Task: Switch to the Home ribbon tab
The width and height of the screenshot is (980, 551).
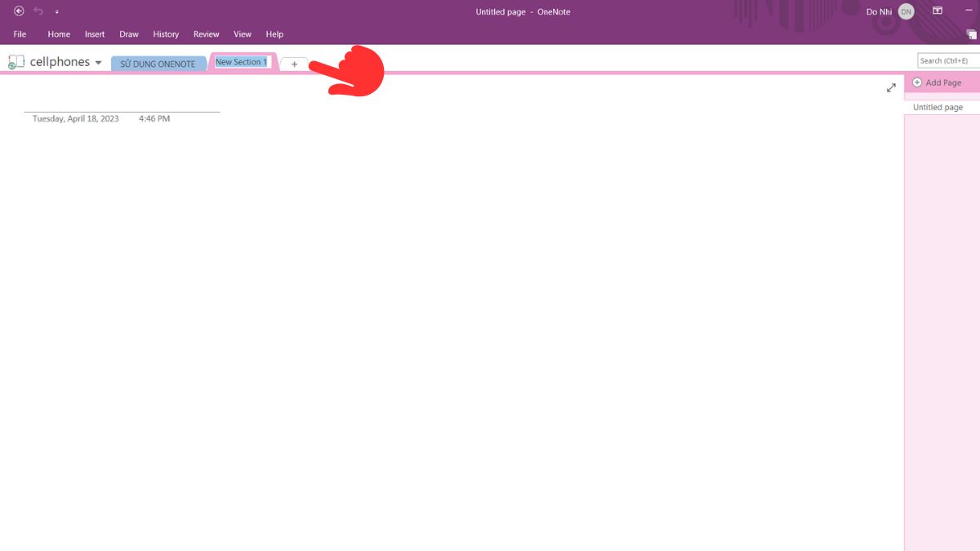Action: tap(59, 34)
